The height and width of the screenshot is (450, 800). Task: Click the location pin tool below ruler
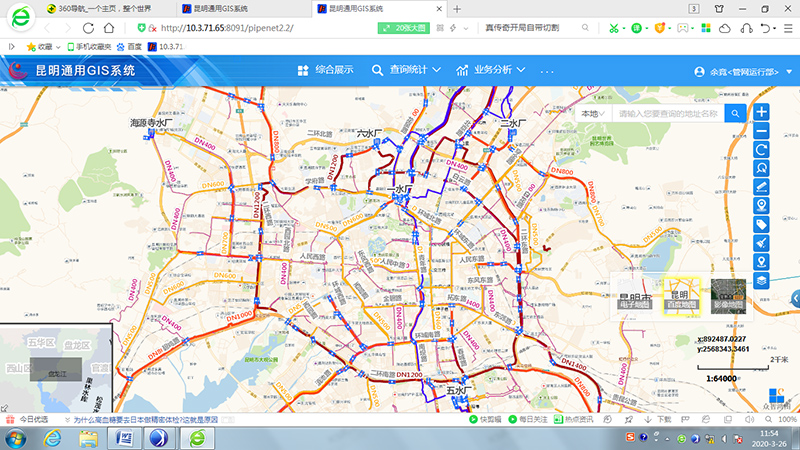point(761,206)
